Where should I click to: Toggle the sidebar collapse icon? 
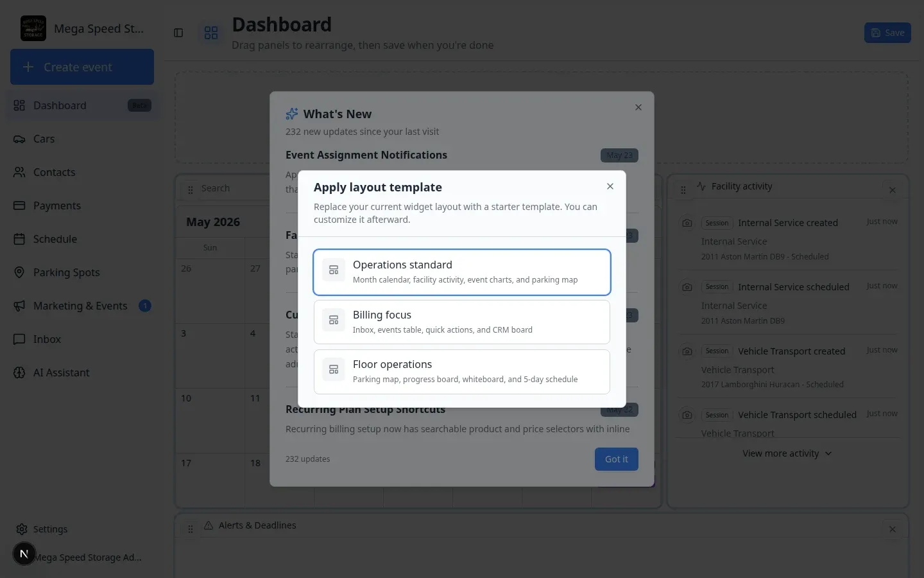[x=178, y=33]
